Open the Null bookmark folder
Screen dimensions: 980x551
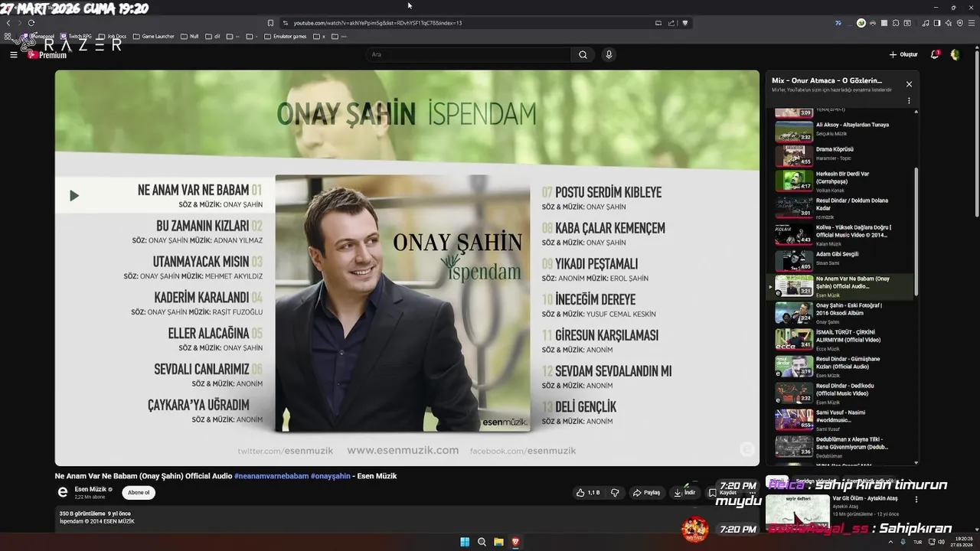[190, 36]
